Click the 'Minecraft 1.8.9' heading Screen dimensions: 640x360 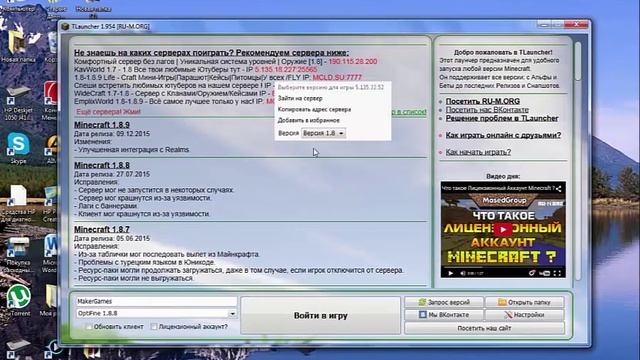click(x=102, y=125)
